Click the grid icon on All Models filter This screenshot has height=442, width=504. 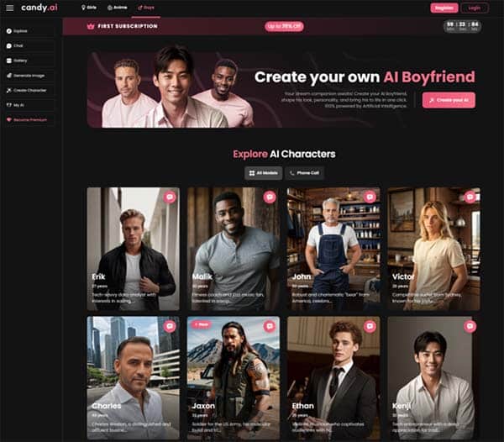pyautogui.click(x=252, y=173)
